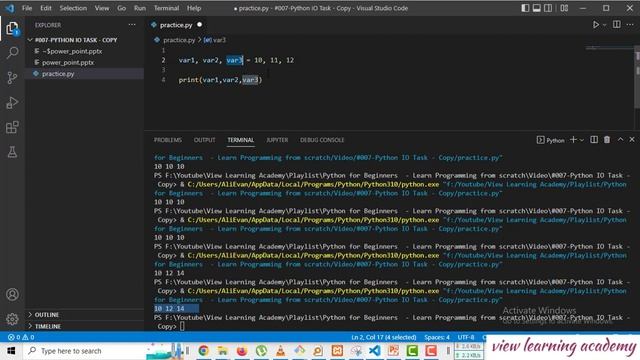640x360 pixels.
Task: Open the Edit menu
Action: click(46, 8)
